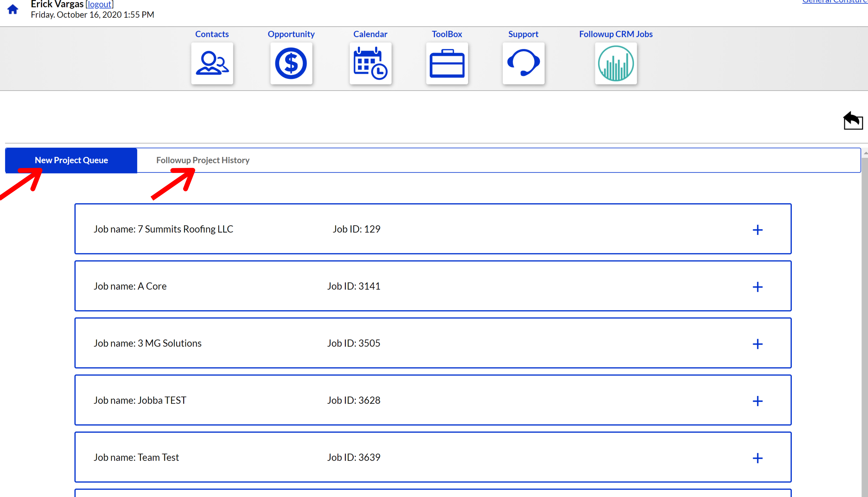Click the vertical scrollbar on right
Viewport: 868px width, 497px height.
point(864,307)
